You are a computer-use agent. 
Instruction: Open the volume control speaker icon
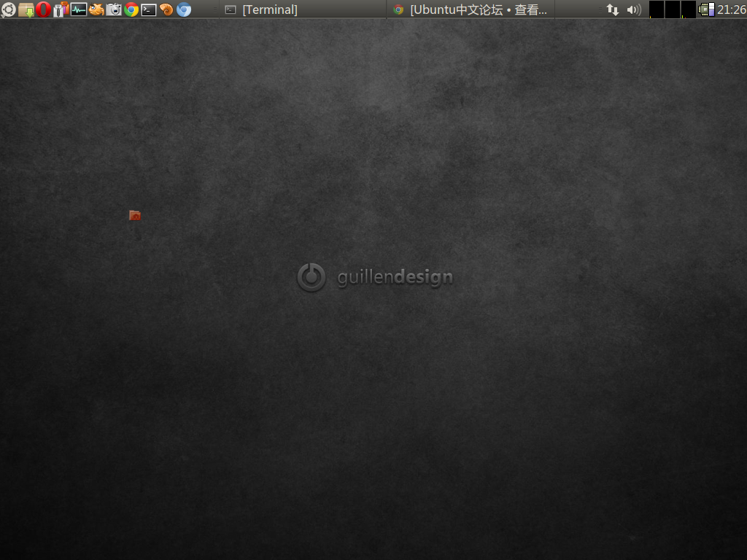coord(634,9)
